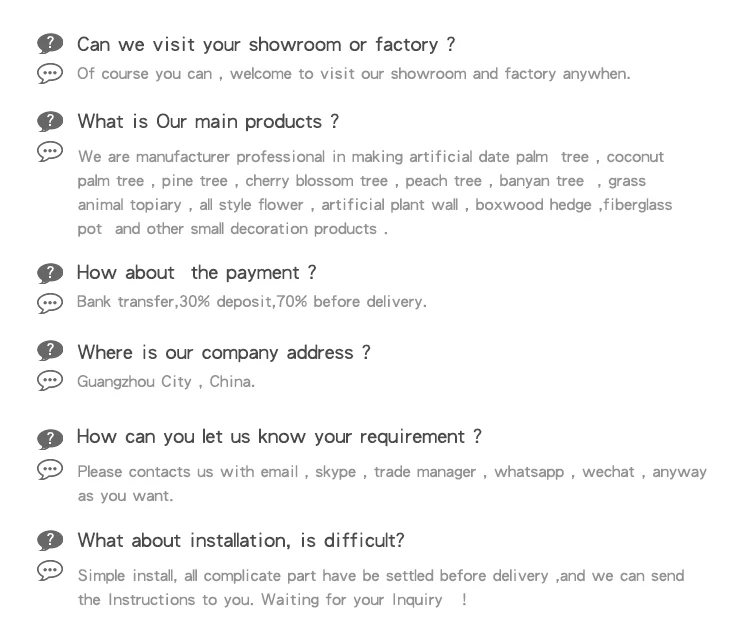The height and width of the screenshot is (630, 750).
Task: Click the speech bubble beside manufacturer products answer
Action: click(x=50, y=151)
